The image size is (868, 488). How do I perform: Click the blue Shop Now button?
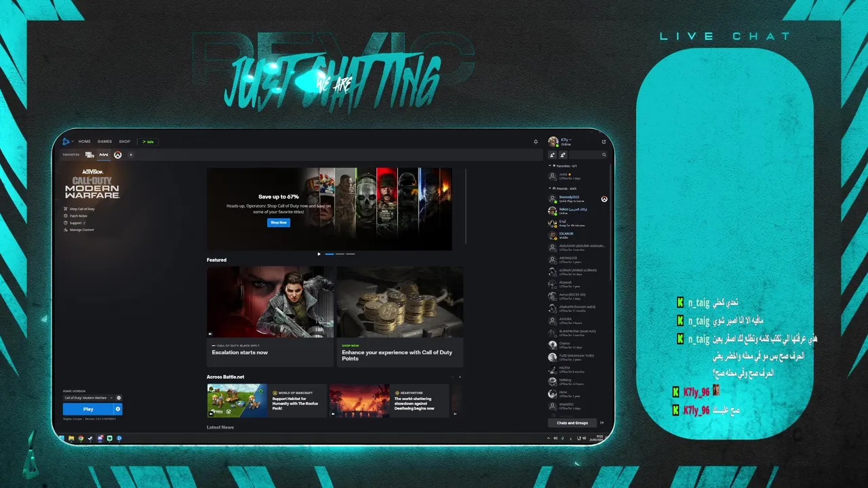pos(279,222)
